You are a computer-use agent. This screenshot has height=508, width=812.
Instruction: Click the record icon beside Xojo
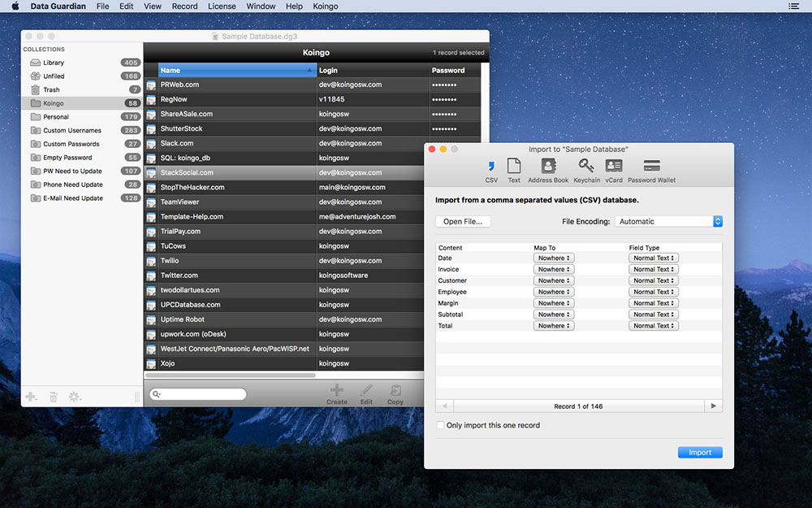tap(151, 364)
